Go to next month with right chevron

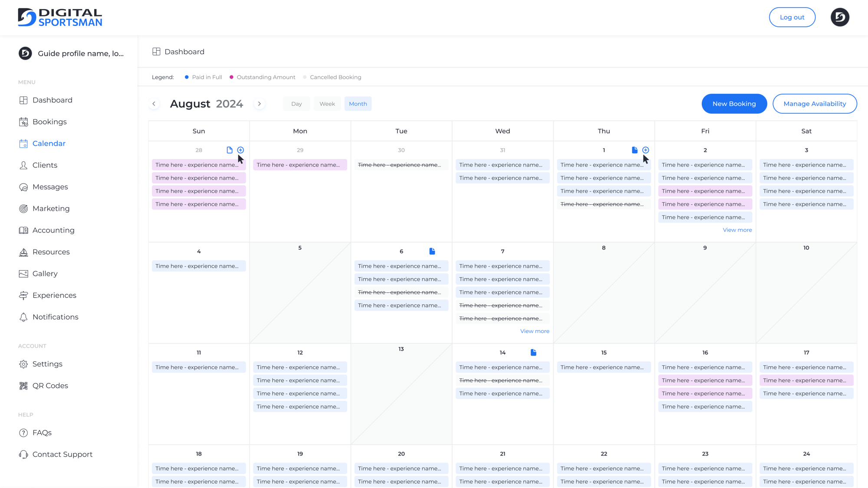(x=260, y=104)
